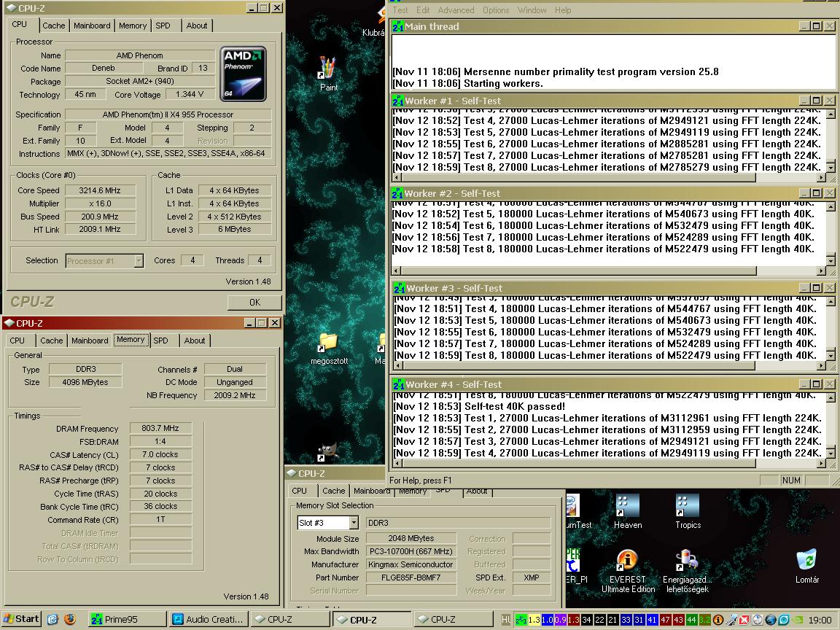
Task: Click the black 22 temperature tray icon
Action: tap(599, 620)
